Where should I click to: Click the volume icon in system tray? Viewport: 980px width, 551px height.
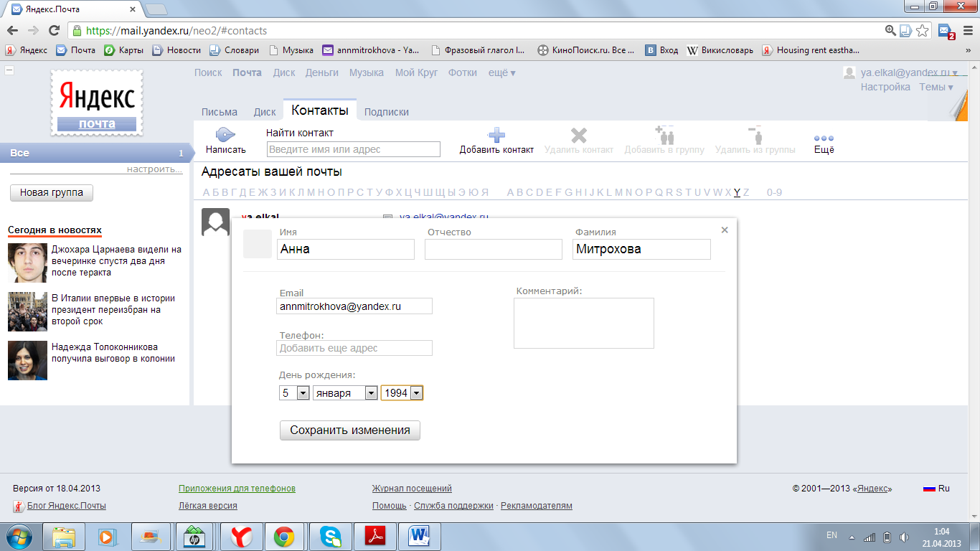point(905,537)
